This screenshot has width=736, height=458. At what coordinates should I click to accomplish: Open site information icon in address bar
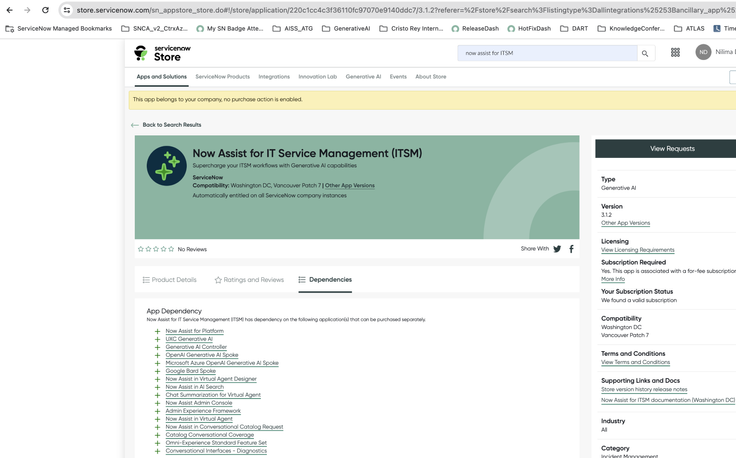coord(67,10)
